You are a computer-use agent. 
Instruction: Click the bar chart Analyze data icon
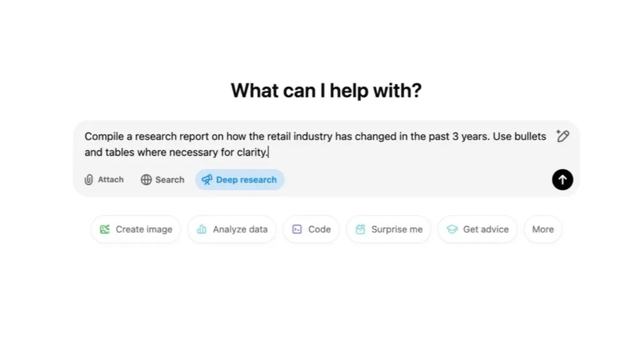pos(202,229)
